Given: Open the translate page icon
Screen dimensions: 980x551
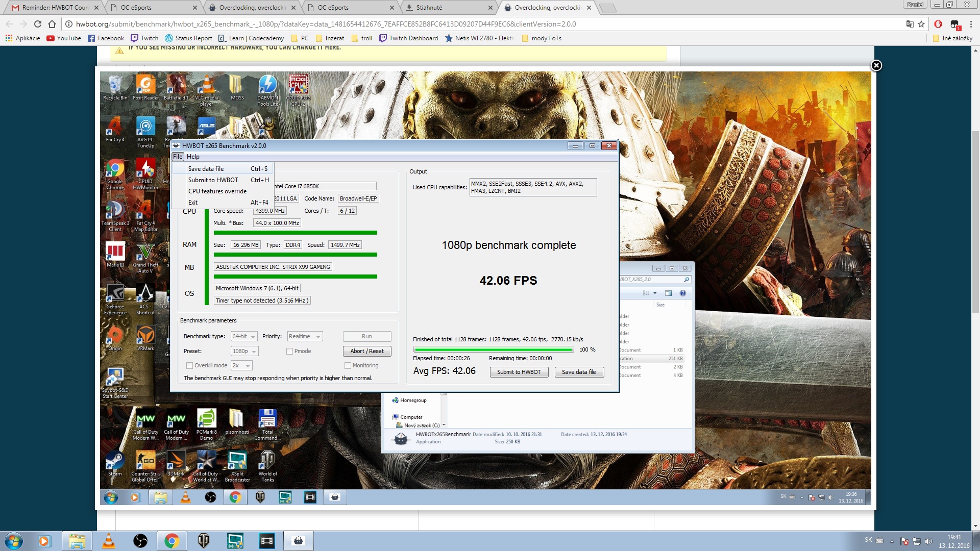Looking at the screenshot, I should click(x=910, y=24).
